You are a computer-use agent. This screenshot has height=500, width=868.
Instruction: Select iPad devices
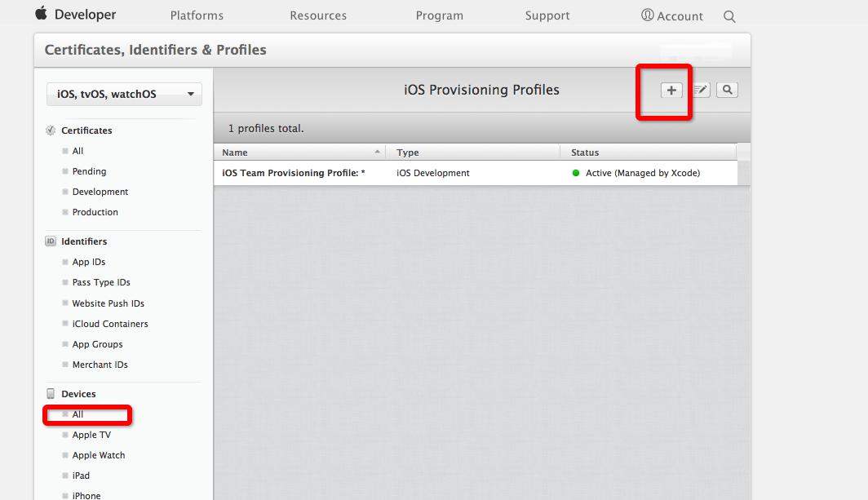pyautogui.click(x=81, y=476)
